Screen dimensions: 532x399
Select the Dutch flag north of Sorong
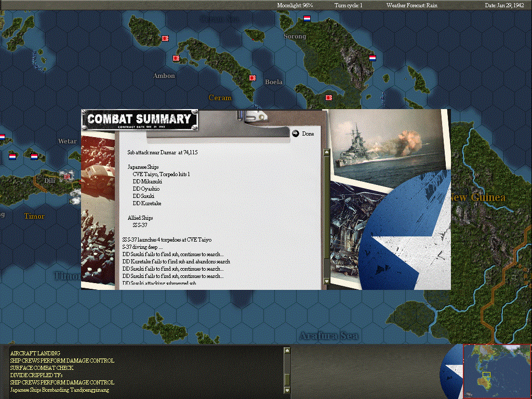click(307, 19)
